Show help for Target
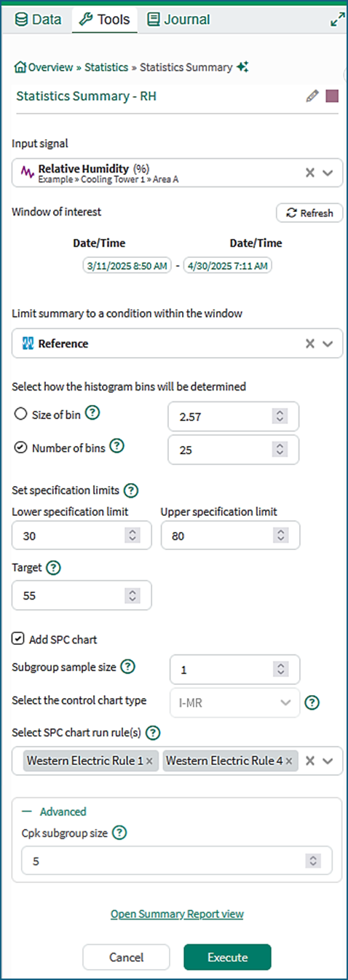The height and width of the screenshot is (980, 348). pos(52,568)
